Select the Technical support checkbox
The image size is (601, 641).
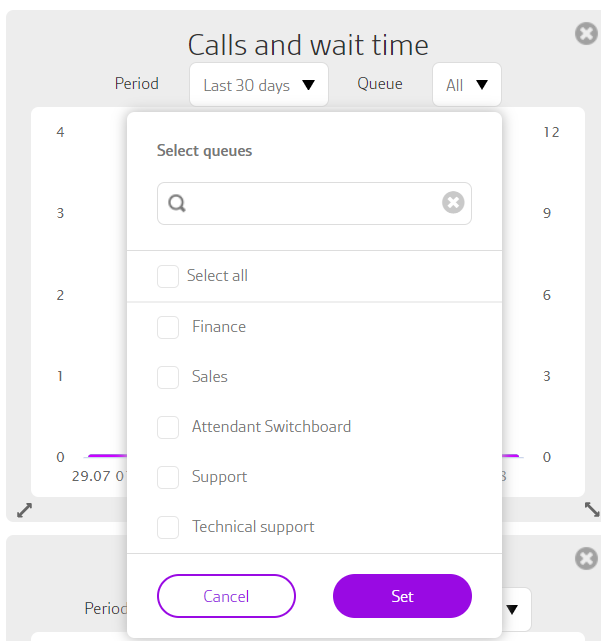[x=168, y=527]
